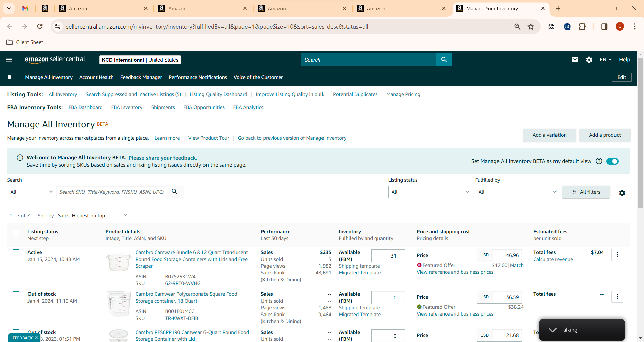644x342 pixels.
Task: Click the top Seller Central search field
Action: click(x=368, y=60)
